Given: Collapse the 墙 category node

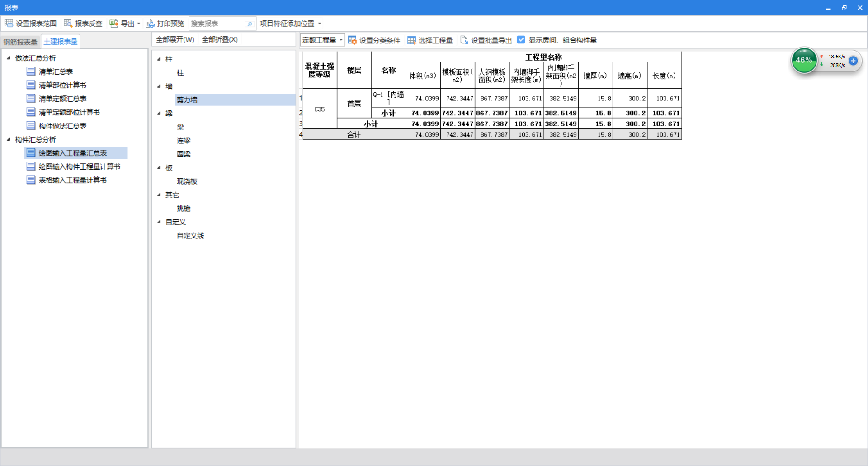Looking at the screenshot, I should [x=159, y=86].
